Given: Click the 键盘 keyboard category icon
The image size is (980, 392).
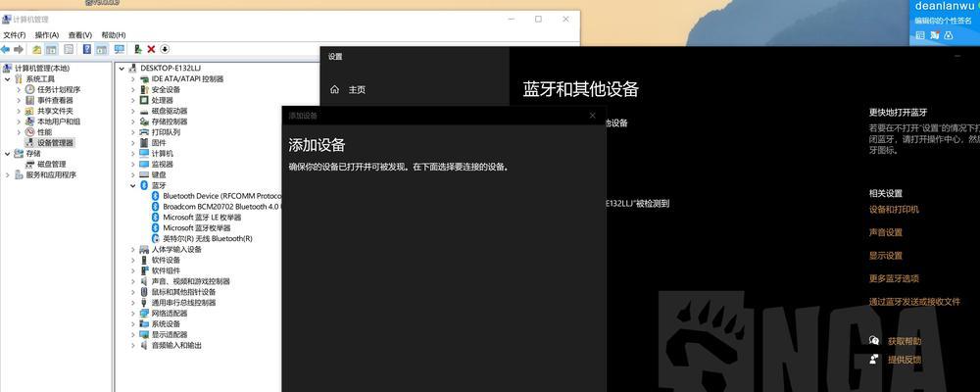Looking at the screenshot, I should [x=144, y=174].
